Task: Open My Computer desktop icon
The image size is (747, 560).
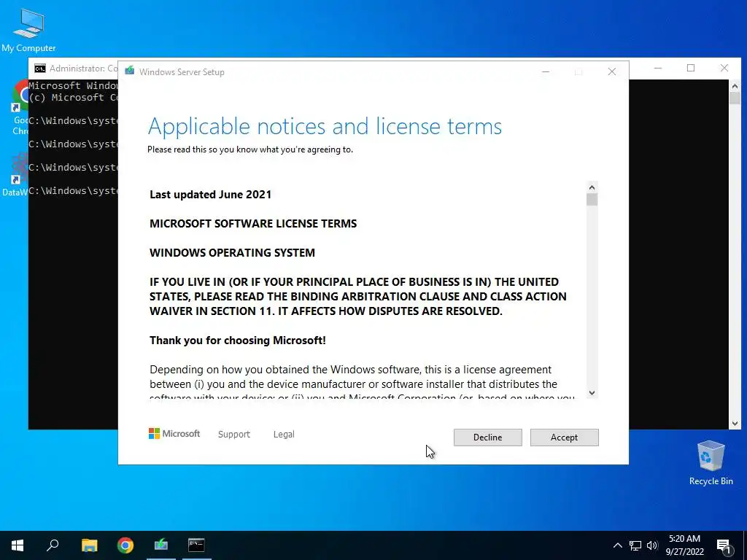Action: [28, 29]
